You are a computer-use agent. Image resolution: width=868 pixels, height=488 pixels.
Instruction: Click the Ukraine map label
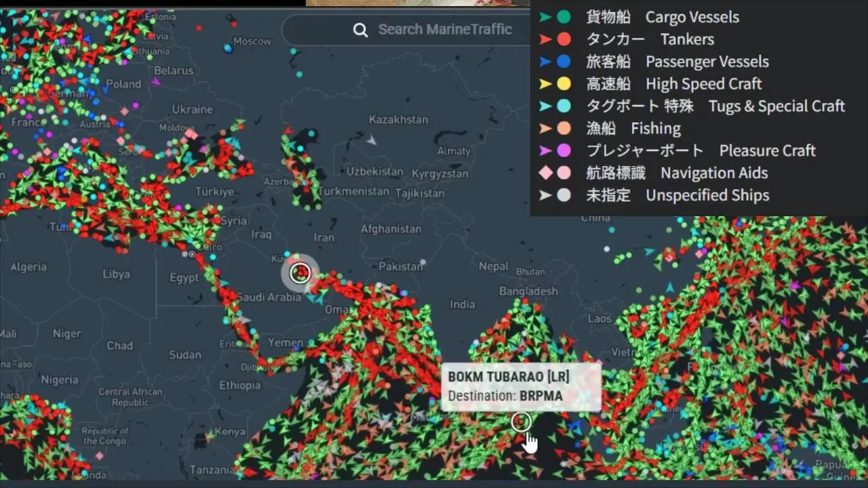(193, 109)
